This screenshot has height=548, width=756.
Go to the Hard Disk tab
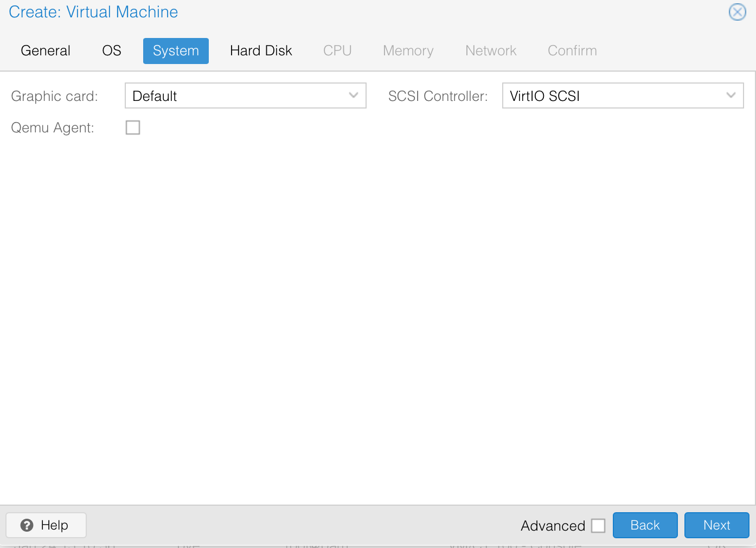tap(261, 51)
